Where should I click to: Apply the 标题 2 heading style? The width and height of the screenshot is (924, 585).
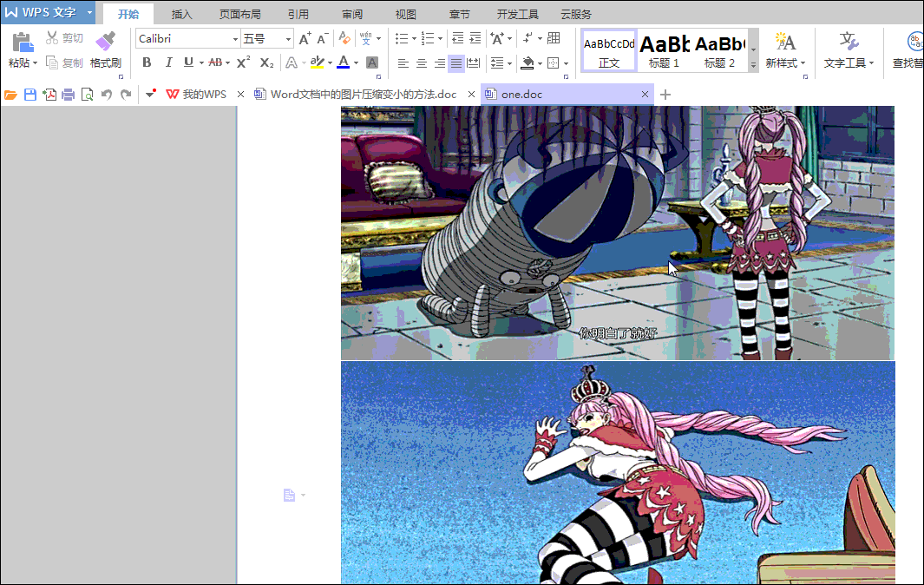click(x=719, y=51)
